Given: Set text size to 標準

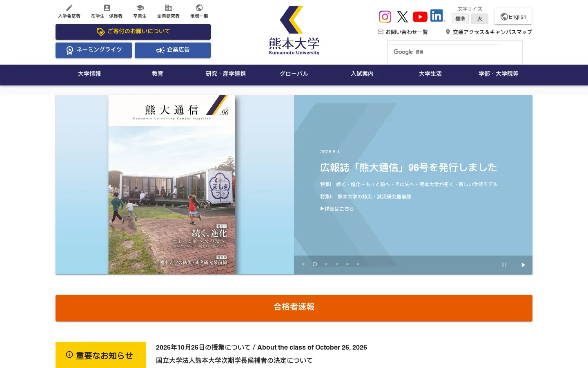Looking at the screenshot, I should click(x=460, y=19).
